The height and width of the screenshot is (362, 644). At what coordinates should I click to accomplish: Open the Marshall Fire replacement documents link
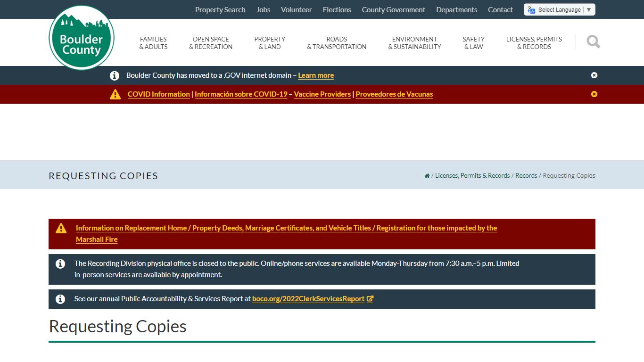pyautogui.click(x=286, y=234)
